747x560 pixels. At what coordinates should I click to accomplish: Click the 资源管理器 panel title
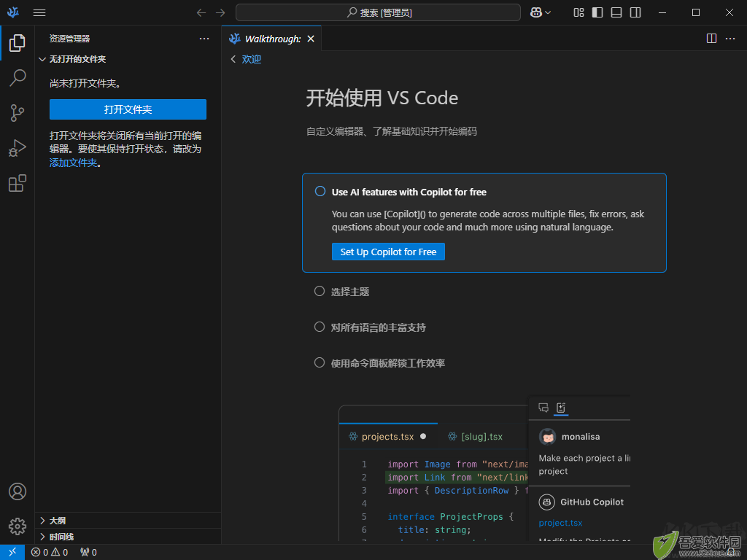(69, 39)
